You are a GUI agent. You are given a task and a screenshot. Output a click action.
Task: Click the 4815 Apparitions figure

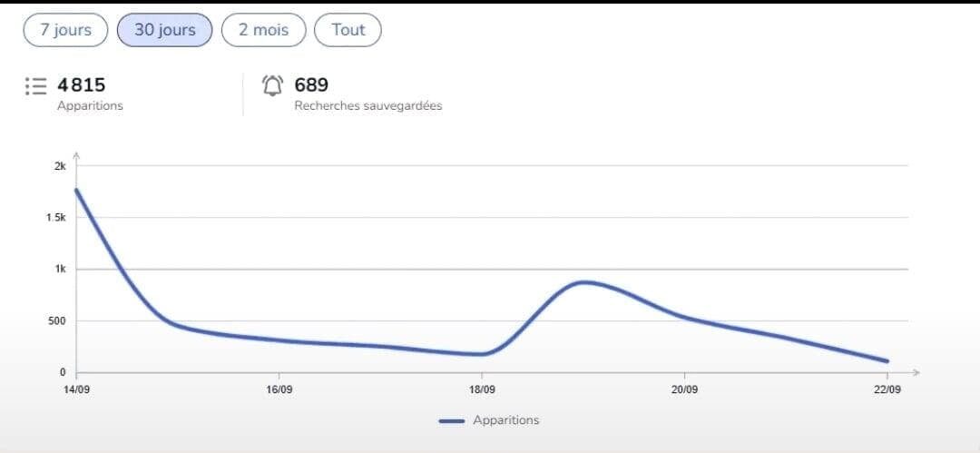point(82,85)
